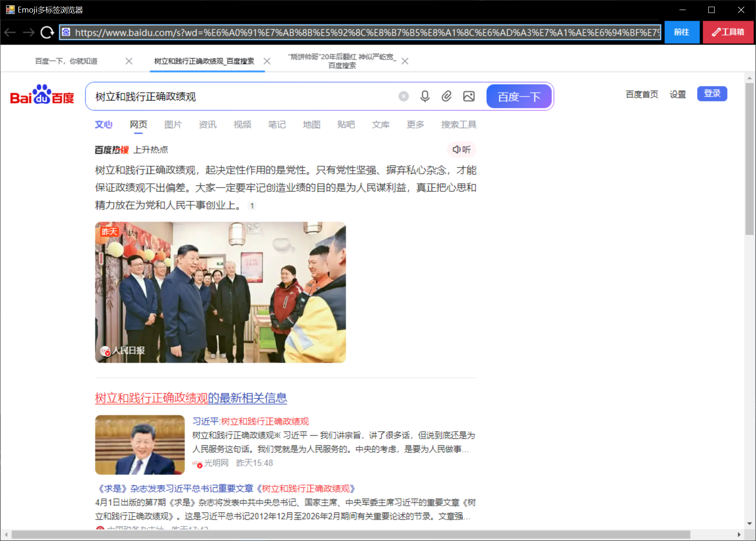Open the 人民日报 news photo thumbnail
This screenshot has width=756, height=541.
click(220, 292)
